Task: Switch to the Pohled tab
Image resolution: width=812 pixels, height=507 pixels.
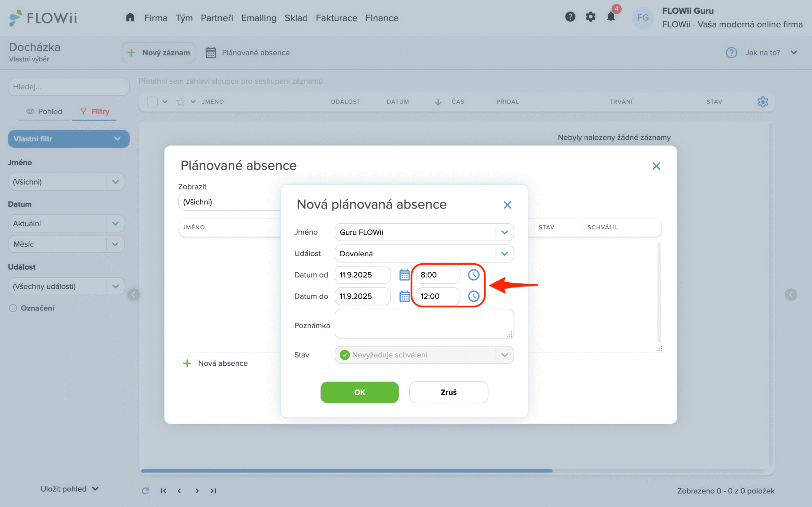Action: (44, 111)
